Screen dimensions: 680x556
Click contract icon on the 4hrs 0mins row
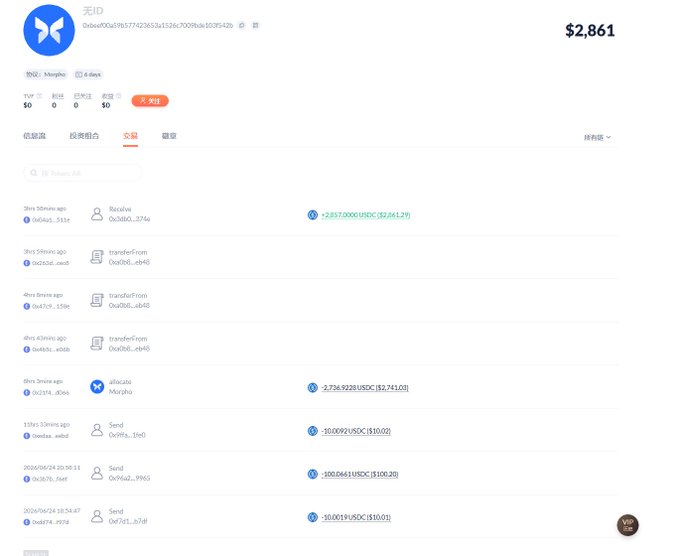[97, 300]
